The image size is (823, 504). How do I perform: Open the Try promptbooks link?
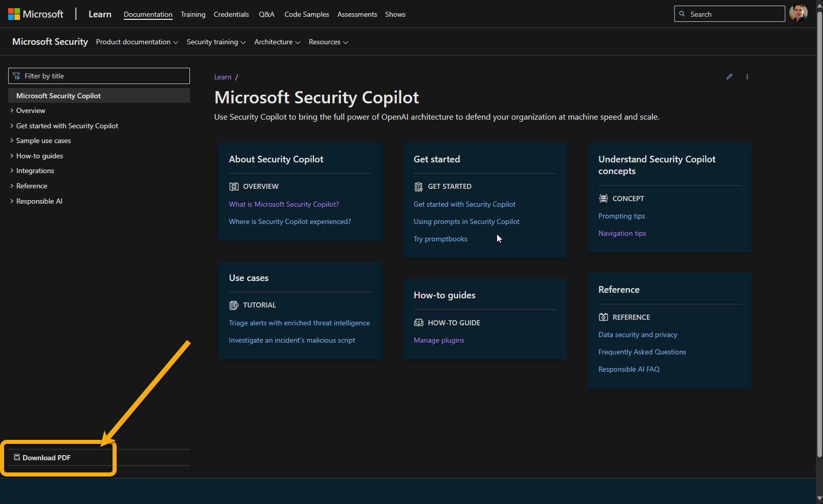(x=441, y=239)
